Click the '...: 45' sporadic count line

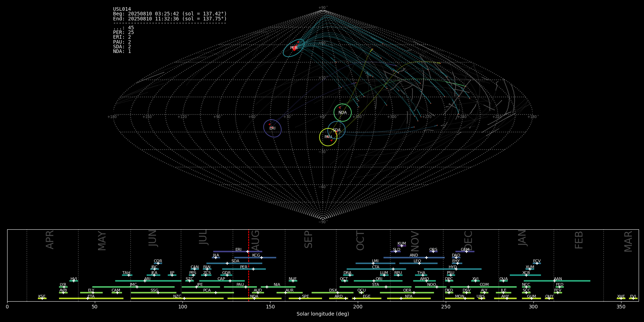click(123, 28)
